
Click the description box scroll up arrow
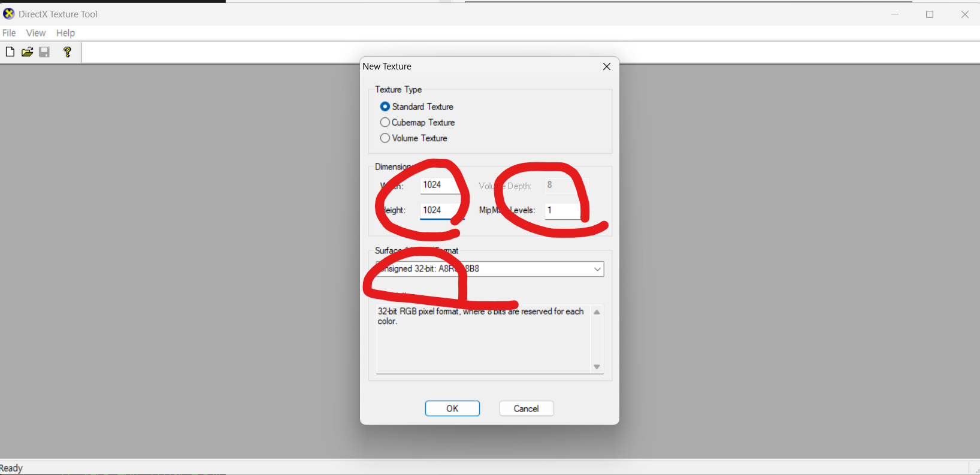click(x=597, y=312)
